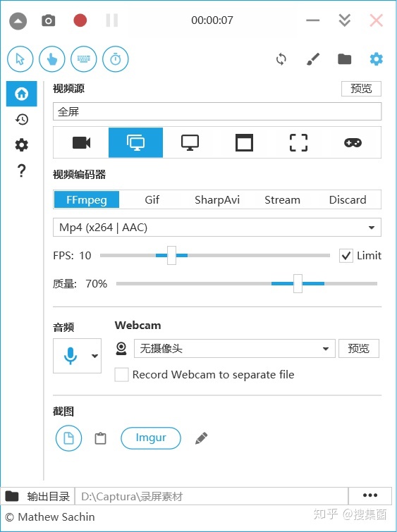Click the webcam camera icon

pos(121,349)
